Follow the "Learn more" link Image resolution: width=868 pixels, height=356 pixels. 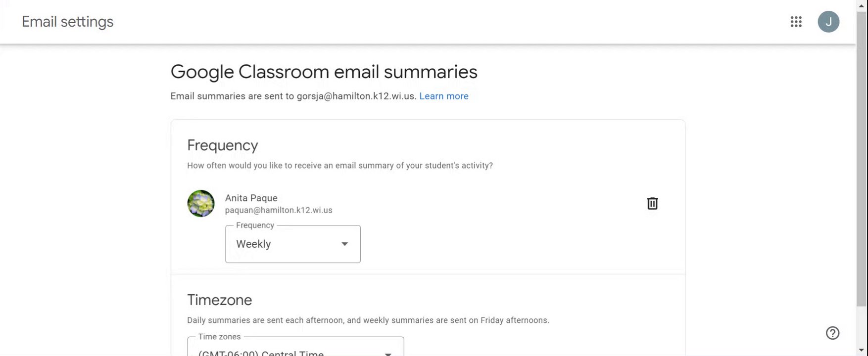click(x=444, y=96)
